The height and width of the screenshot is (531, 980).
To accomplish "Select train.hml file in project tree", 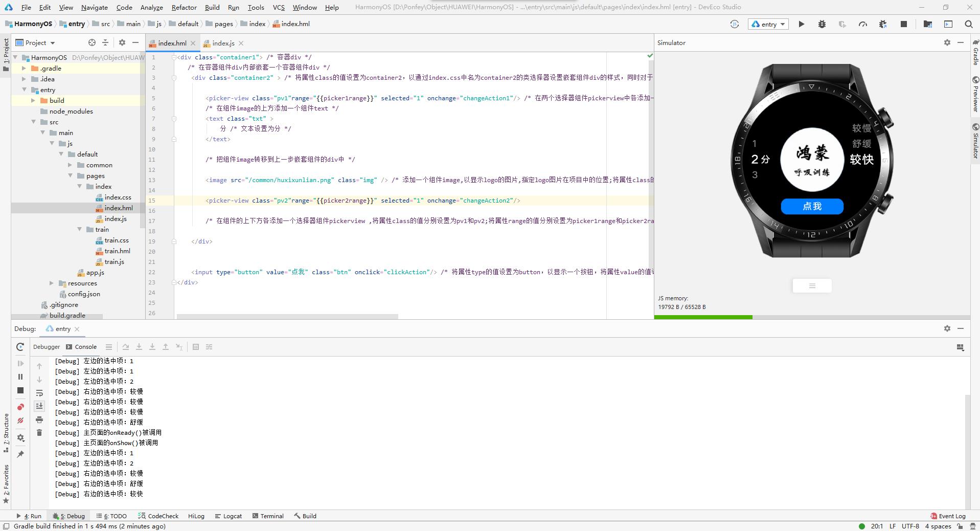I will 117,251.
